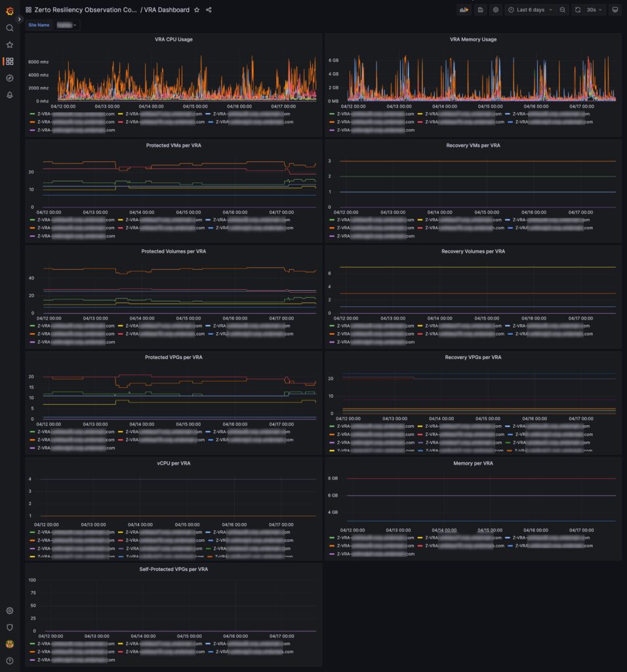The height and width of the screenshot is (672, 627).
Task: Add a new panel with the toolbar icon
Action: (464, 10)
